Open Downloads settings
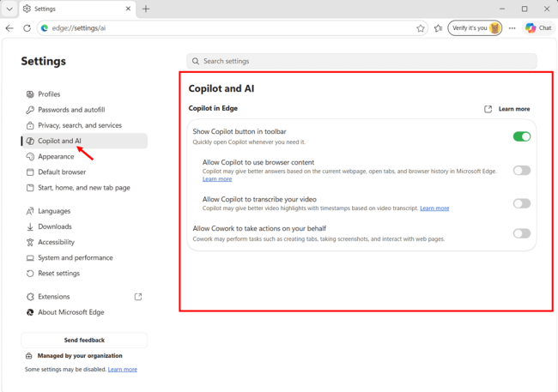 click(x=84, y=226)
